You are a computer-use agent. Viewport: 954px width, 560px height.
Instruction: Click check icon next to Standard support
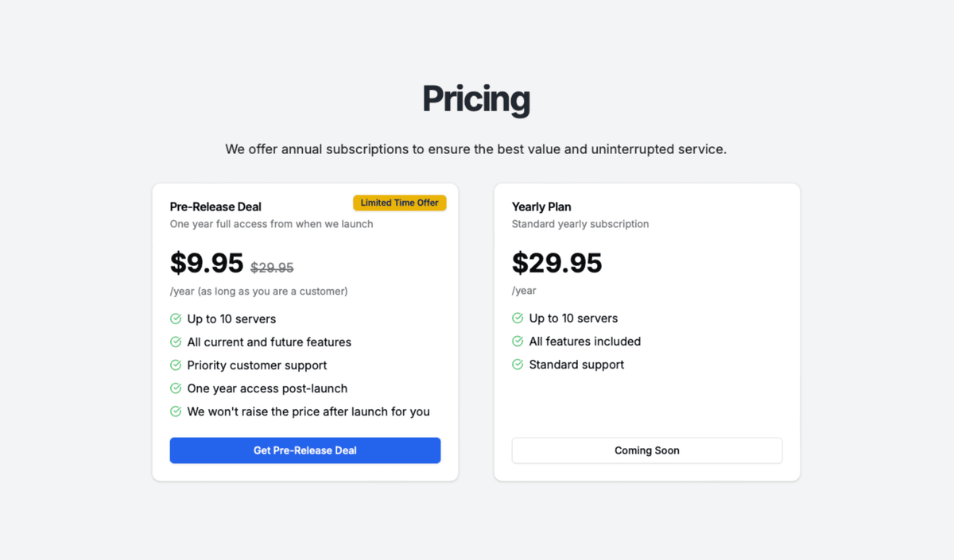pos(518,365)
